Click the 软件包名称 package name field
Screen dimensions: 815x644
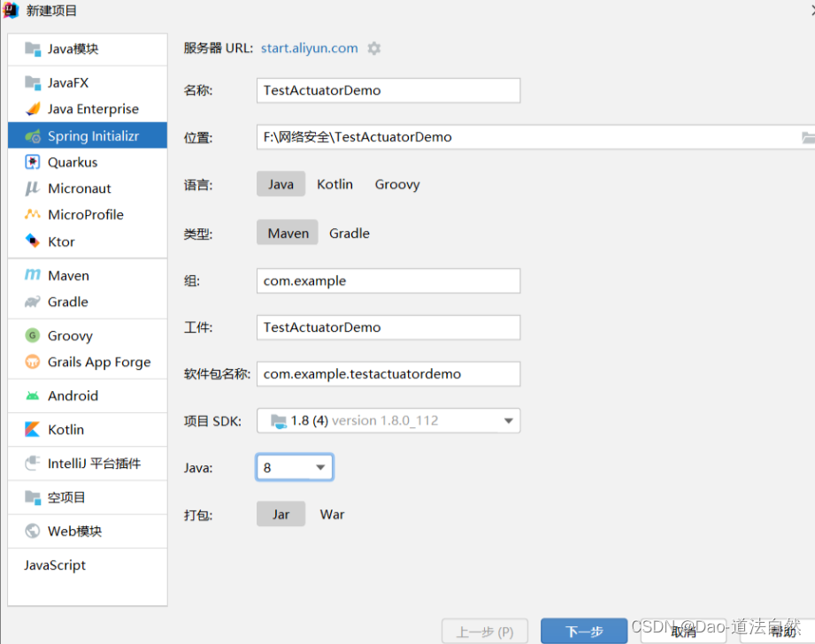tap(388, 374)
